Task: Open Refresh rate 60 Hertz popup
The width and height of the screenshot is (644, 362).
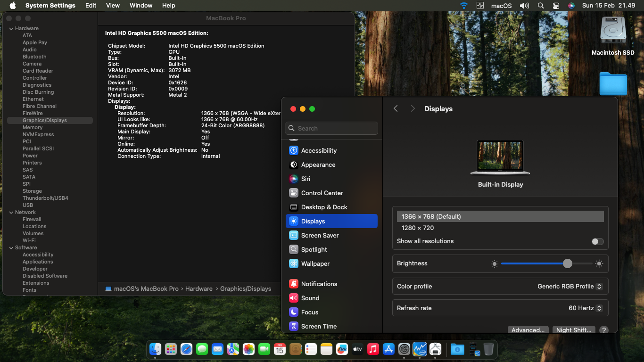Action: [586, 308]
